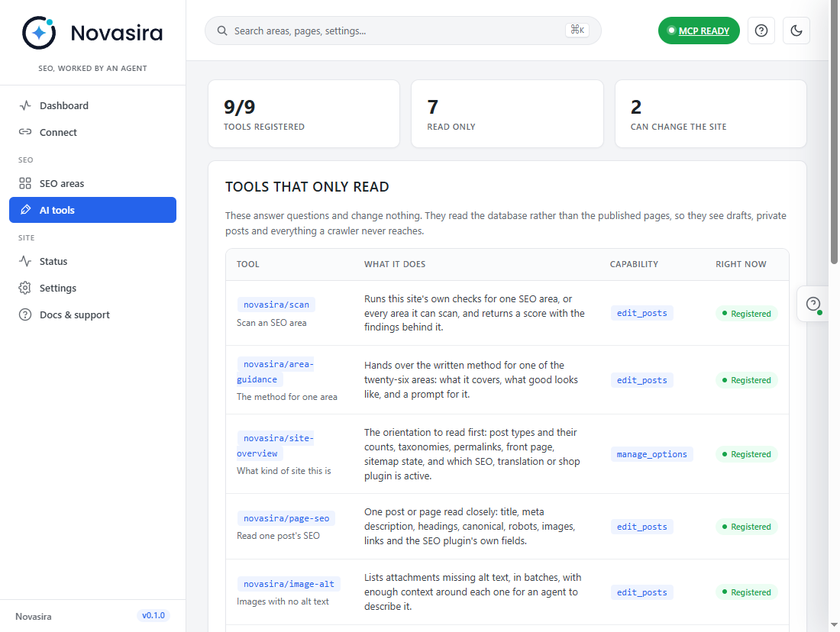Image resolution: width=840 pixels, height=632 pixels.
Task: Open the Status page
Action: coord(92,261)
